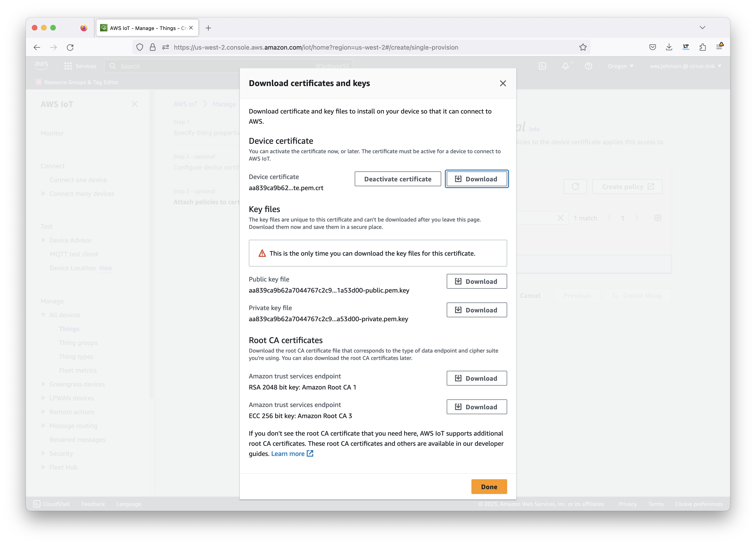This screenshot has height=545, width=756.
Task: Go back in browser history
Action: pyautogui.click(x=37, y=47)
